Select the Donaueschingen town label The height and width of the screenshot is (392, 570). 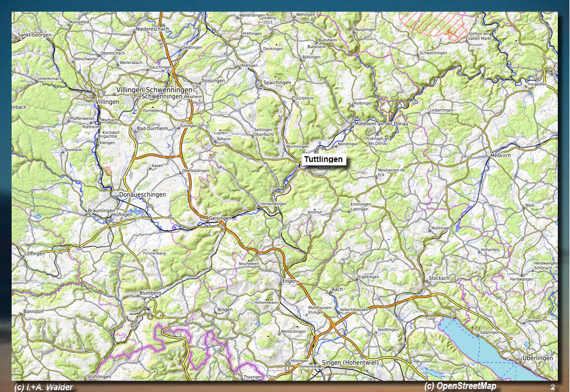[x=142, y=195]
